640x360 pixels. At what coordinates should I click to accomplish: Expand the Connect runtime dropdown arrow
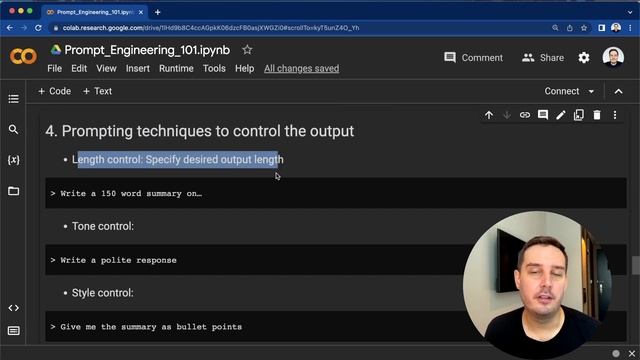click(591, 91)
